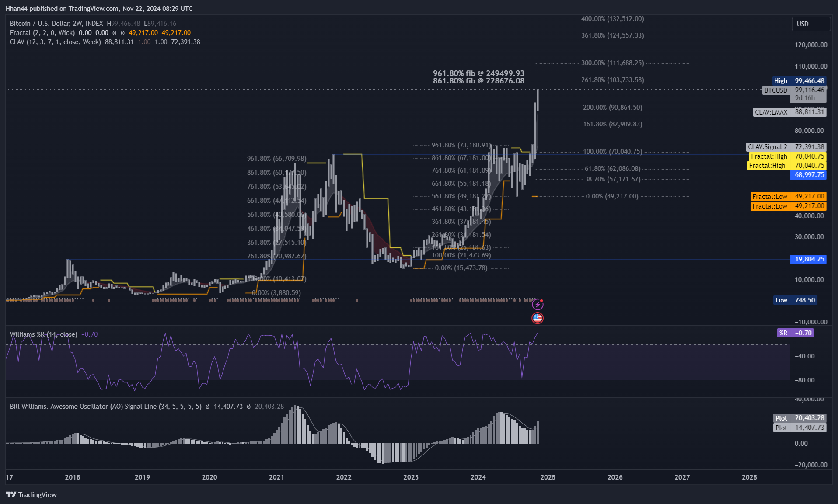
Task: Click the TradingView logo at bottom left
Action: point(31,494)
